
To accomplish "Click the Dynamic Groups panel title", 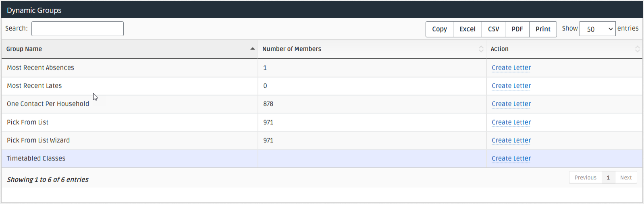I will 34,10.
